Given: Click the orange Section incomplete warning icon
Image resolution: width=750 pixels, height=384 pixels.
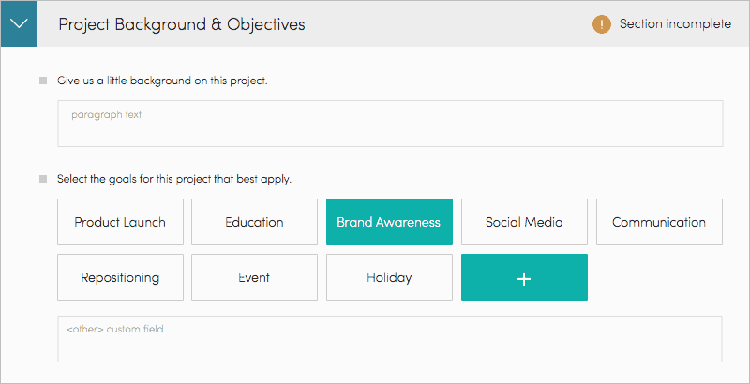Looking at the screenshot, I should point(601,24).
